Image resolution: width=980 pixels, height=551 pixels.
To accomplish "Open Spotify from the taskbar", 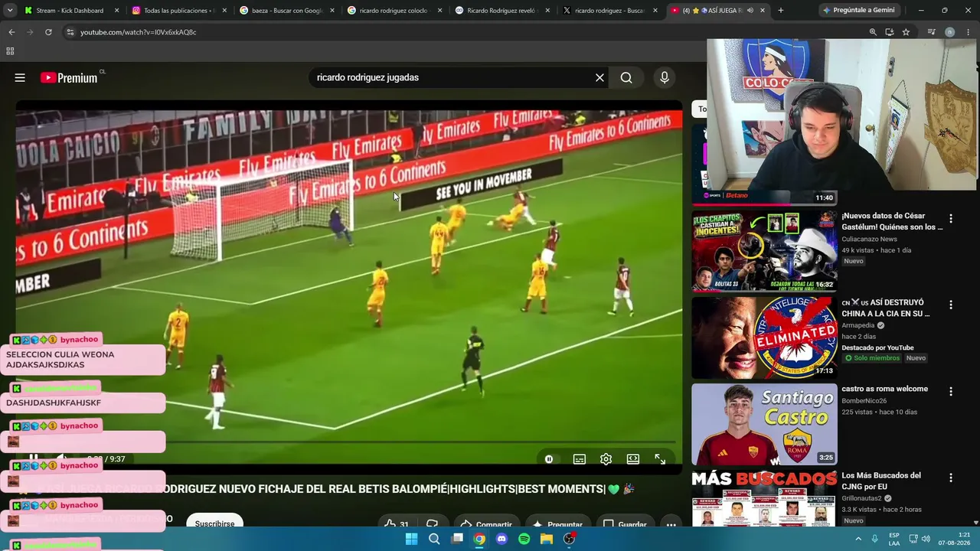I will (x=524, y=539).
